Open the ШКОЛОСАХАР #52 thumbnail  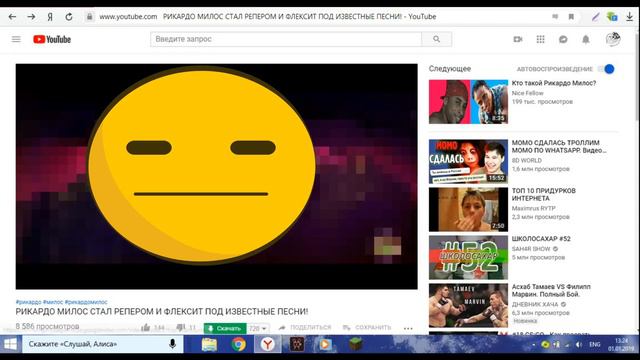468,257
